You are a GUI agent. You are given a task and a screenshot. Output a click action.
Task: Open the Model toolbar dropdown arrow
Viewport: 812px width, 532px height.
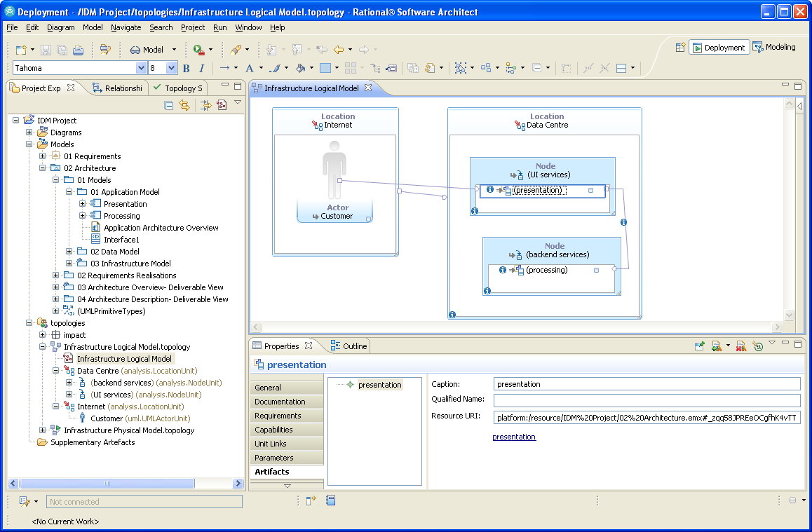(x=174, y=50)
